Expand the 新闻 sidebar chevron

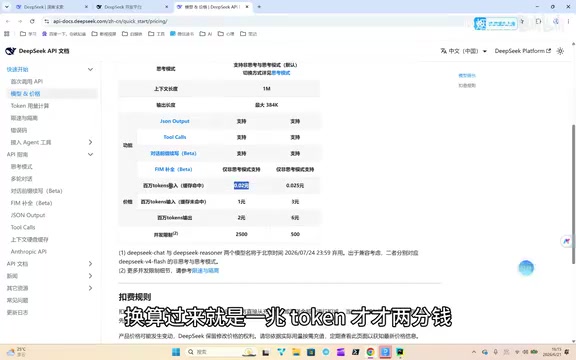tap(90, 276)
